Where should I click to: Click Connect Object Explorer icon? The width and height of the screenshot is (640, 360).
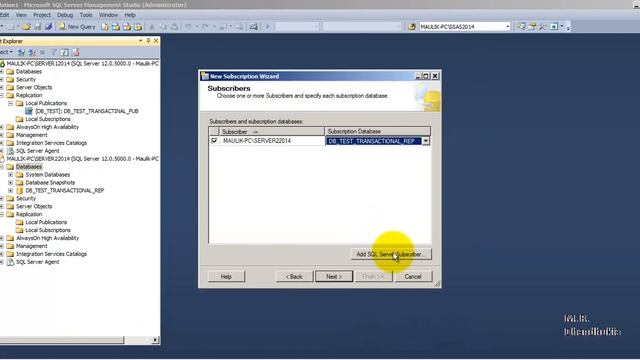21,52
